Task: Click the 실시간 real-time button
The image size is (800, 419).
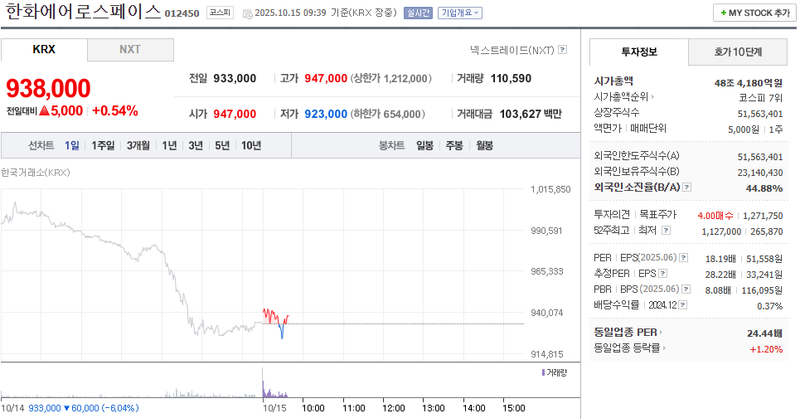Action: tap(419, 13)
